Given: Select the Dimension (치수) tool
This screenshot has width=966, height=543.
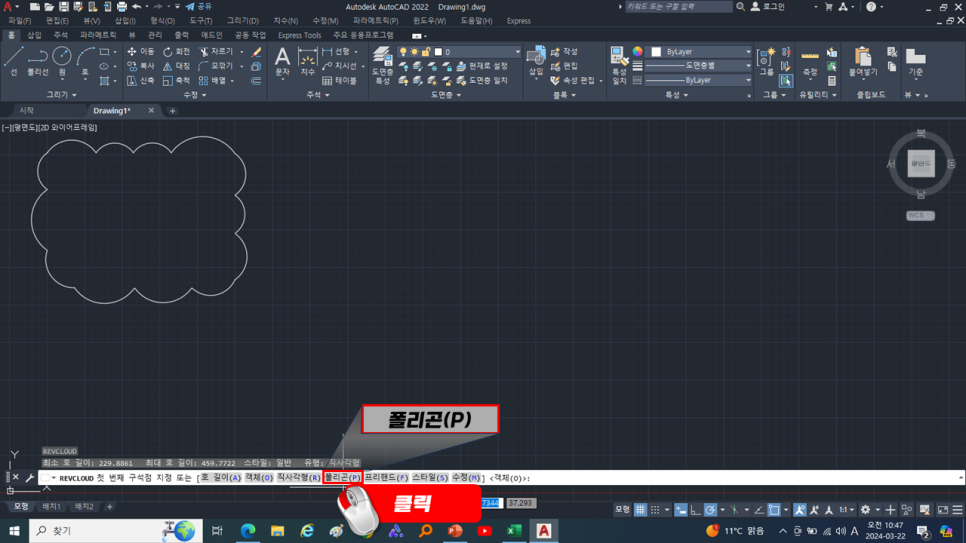Looking at the screenshot, I should (307, 61).
